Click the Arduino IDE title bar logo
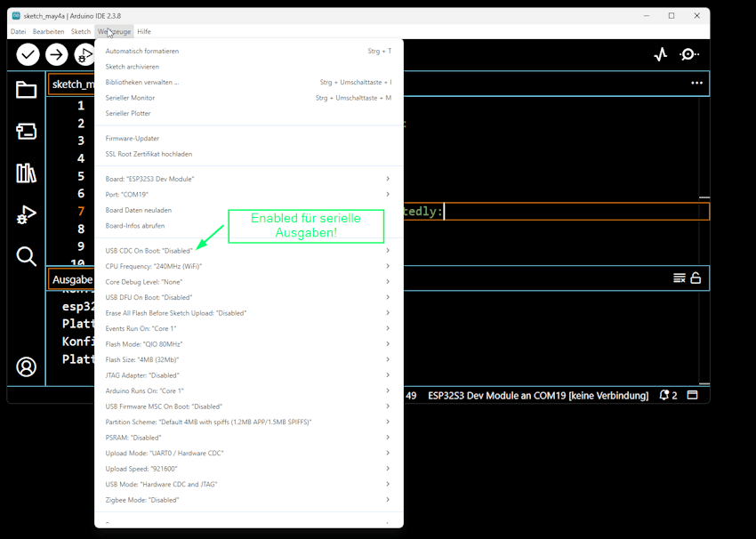This screenshot has height=539, width=756. coord(16,15)
